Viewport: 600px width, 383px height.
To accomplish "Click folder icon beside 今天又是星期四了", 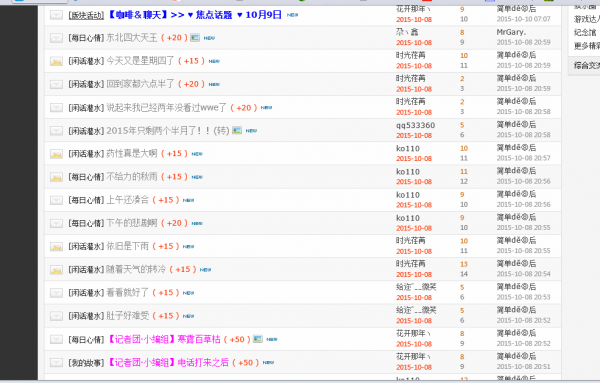I will pos(56,61).
